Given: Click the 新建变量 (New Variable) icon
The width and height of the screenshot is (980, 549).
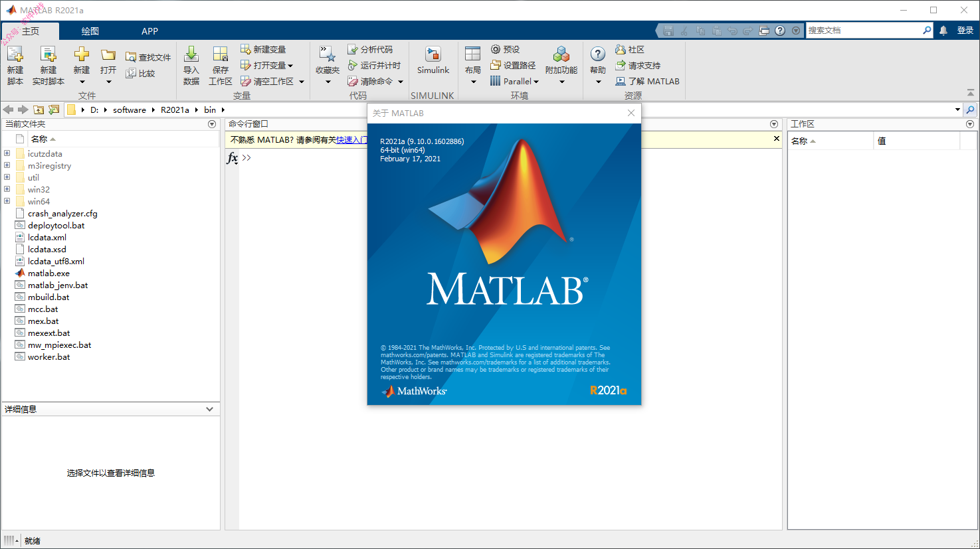Looking at the screenshot, I should point(245,49).
